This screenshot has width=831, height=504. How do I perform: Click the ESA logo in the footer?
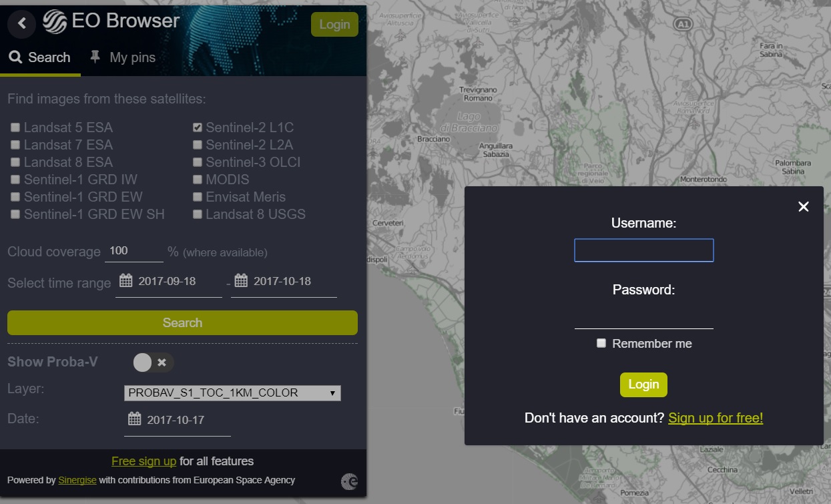point(349,481)
